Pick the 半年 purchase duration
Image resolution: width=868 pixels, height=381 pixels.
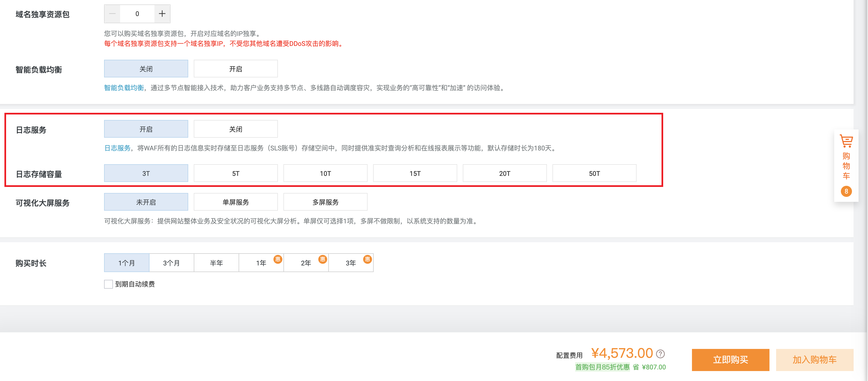tap(216, 263)
